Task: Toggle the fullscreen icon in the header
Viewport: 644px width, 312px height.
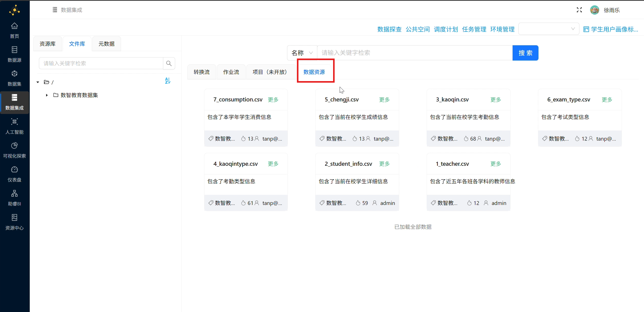Action: click(579, 10)
